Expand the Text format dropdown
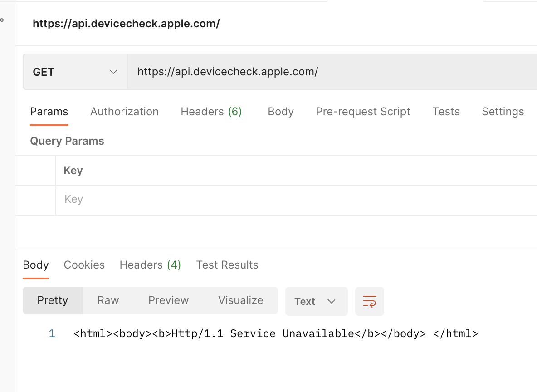 tap(316, 301)
